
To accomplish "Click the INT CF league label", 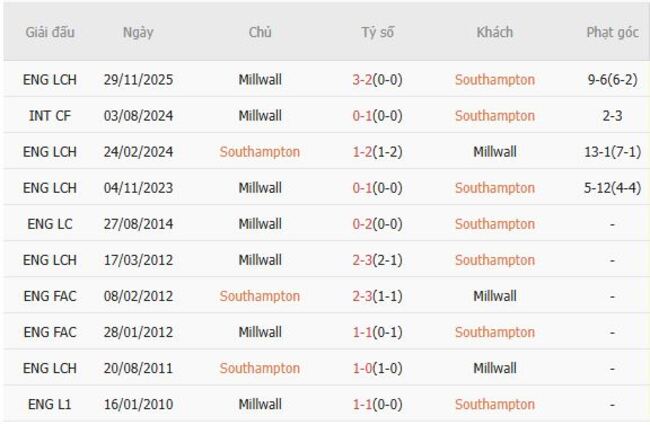I will click(49, 116).
